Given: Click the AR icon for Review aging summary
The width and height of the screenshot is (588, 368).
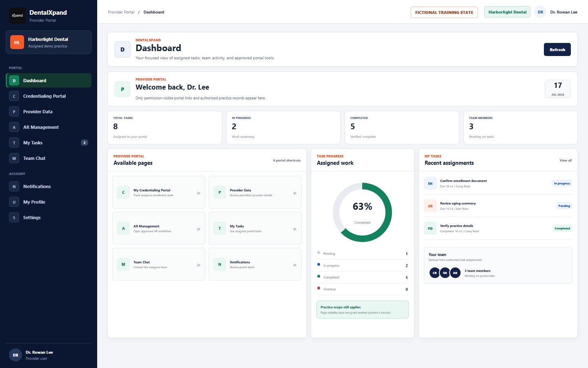Looking at the screenshot, I should pos(430,206).
